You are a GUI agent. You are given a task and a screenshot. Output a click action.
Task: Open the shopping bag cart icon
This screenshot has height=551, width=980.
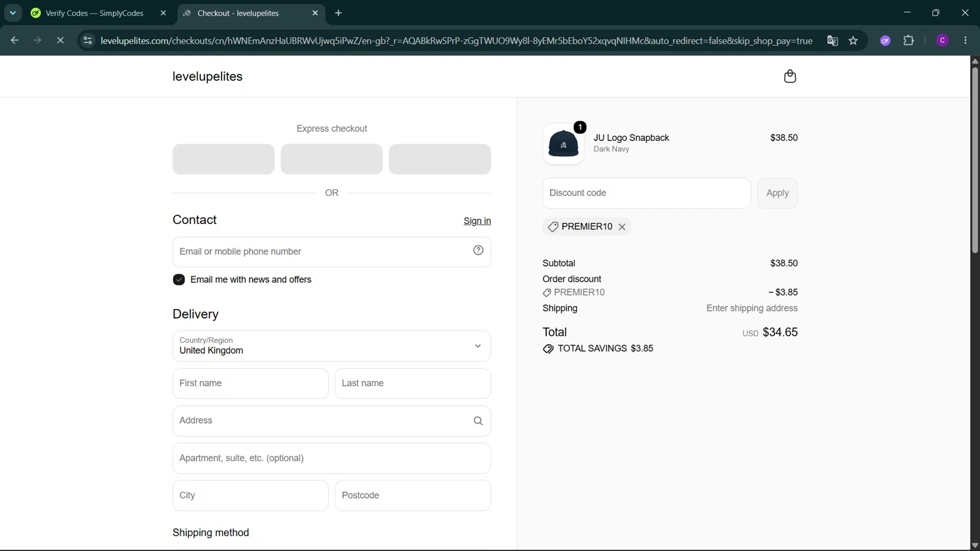[x=790, y=76]
